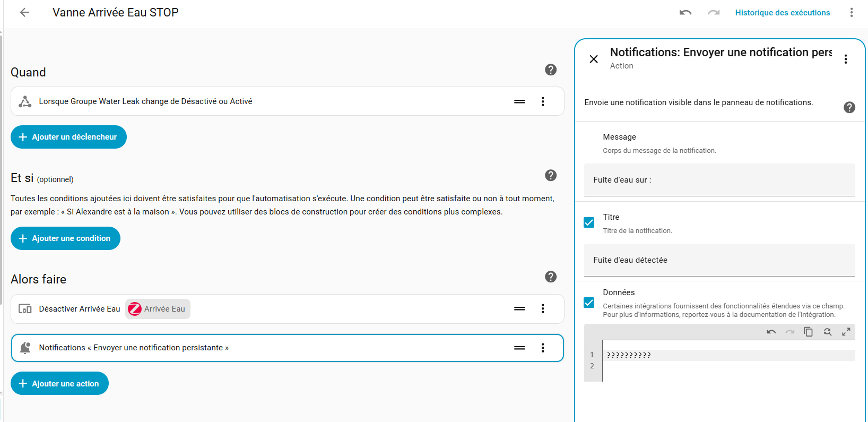Click Ajouter un déclencheur button
868x422 pixels.
pos(68,137)
